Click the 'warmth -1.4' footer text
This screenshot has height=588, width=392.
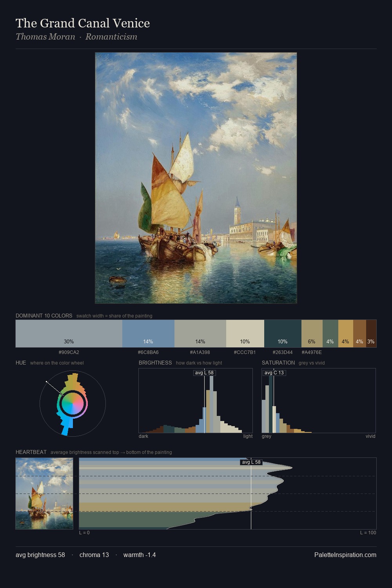pyautogui.click(x=140, y=555)
